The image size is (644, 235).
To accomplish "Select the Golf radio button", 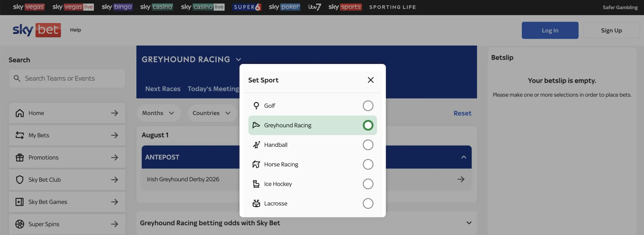I will point(368,106).
